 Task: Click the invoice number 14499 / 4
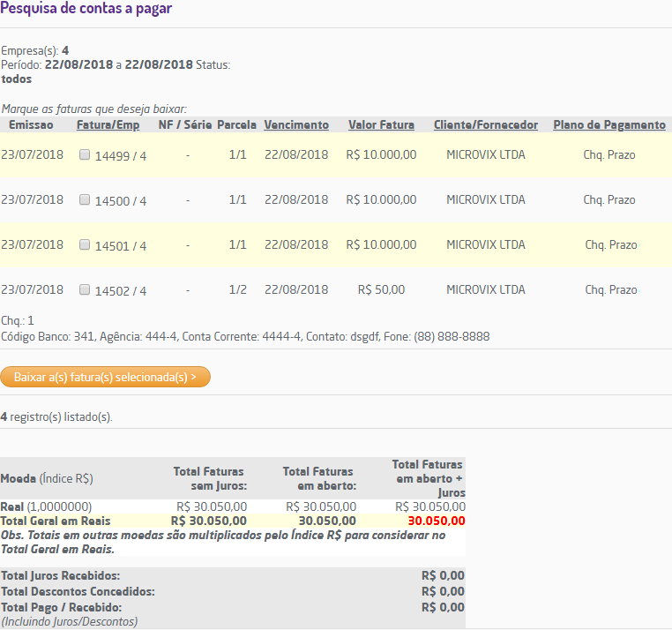tap(121, 155)
